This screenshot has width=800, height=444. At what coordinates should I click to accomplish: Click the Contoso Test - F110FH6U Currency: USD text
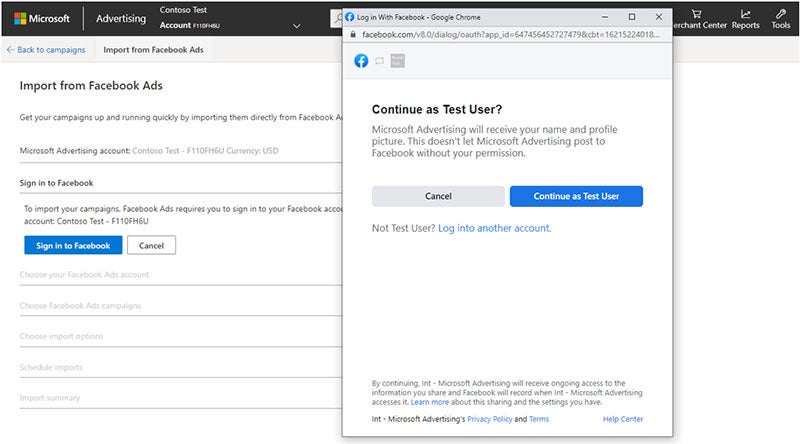pyautogui.click(x=205, y=151)
